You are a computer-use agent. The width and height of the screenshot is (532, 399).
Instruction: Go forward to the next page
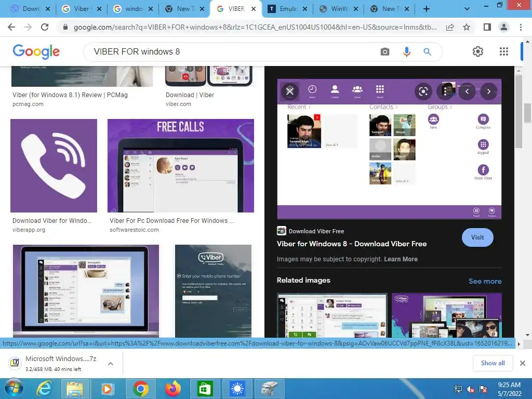point(28,27)
